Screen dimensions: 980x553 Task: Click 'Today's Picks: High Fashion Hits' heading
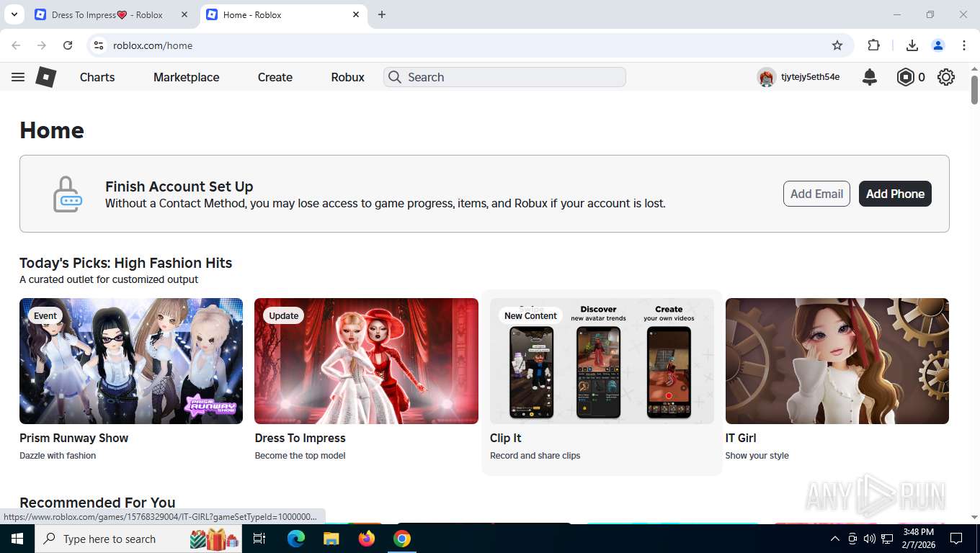[x=125, y=263]
